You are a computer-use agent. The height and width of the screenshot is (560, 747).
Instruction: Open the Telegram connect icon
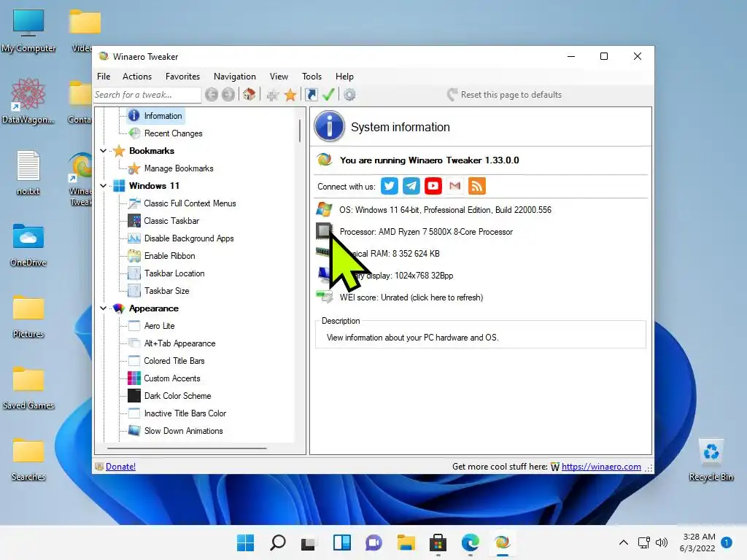click(x=411, y=186)
